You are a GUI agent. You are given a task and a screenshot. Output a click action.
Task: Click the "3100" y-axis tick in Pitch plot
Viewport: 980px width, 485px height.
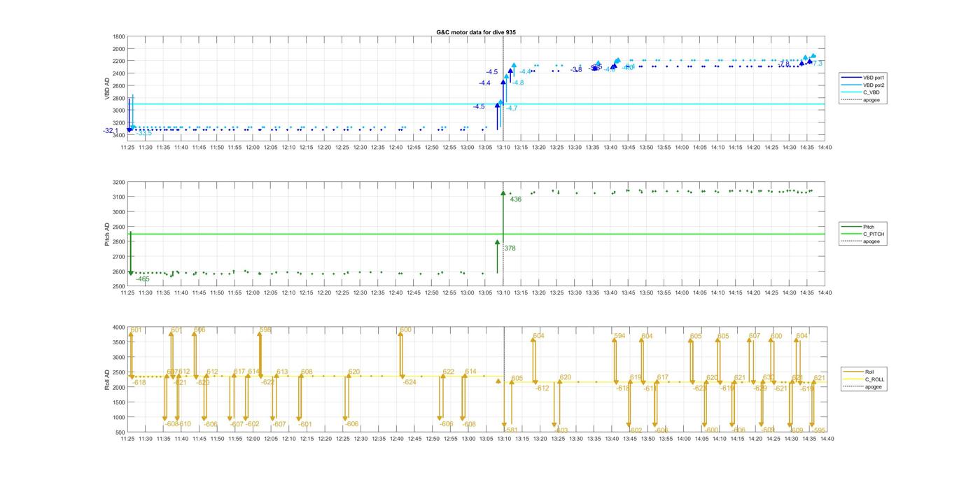[x=119, y=197]
